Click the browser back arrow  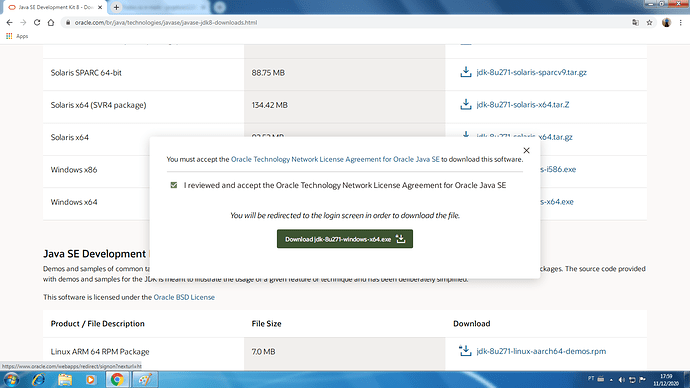[9, 22]
